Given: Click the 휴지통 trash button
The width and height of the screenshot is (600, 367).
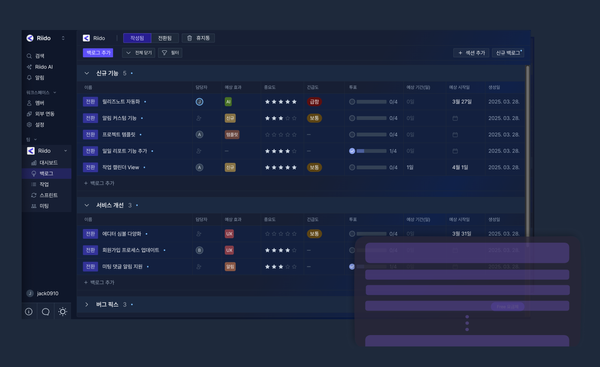Looking at the screenshot, I should point(198,38).
